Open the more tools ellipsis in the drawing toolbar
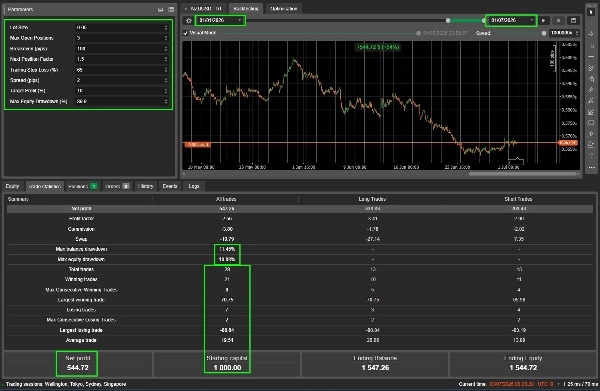Image resolution: width=600 pixels, height=391 pixels. pyautogui.click(x=592, y=168)
